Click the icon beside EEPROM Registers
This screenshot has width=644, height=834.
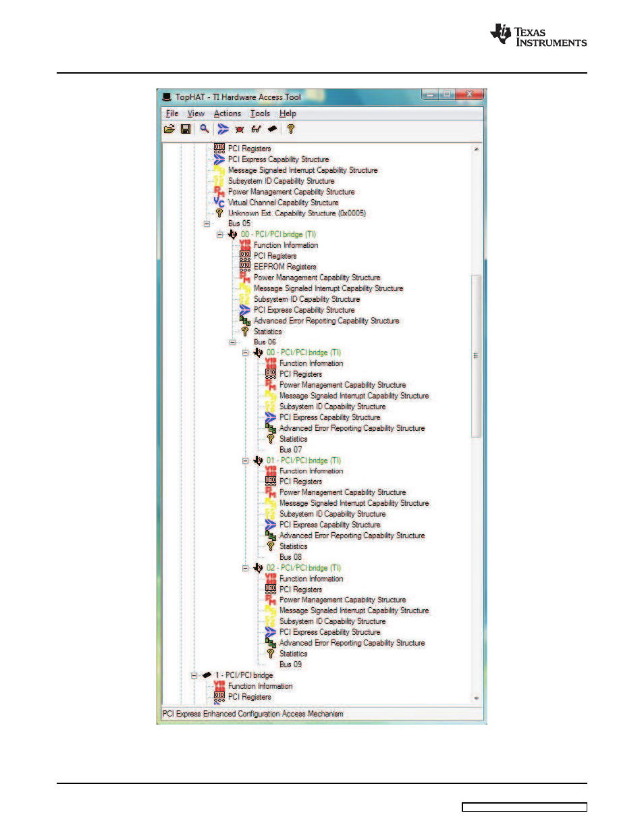pyautogui.click(x=245, y=267)
